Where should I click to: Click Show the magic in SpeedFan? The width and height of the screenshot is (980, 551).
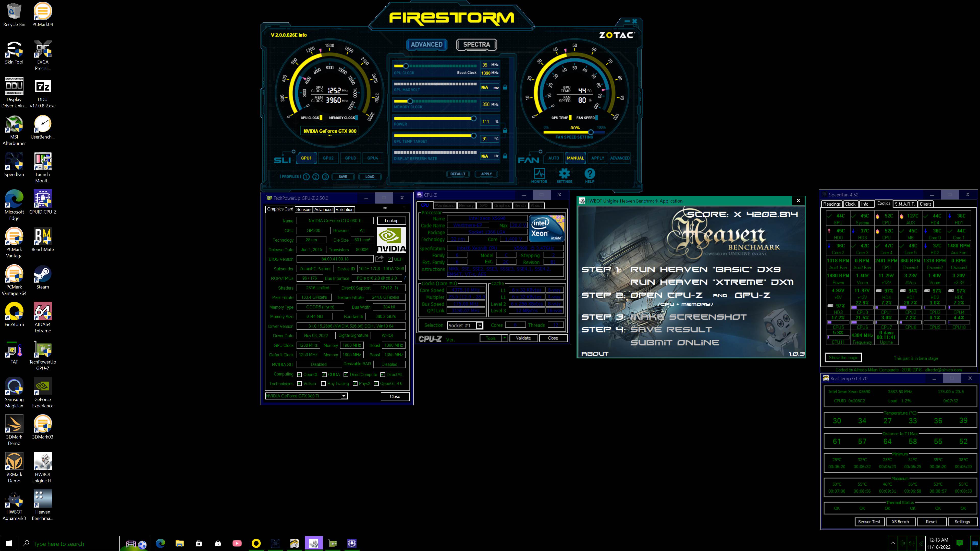(x=843, y=357)
